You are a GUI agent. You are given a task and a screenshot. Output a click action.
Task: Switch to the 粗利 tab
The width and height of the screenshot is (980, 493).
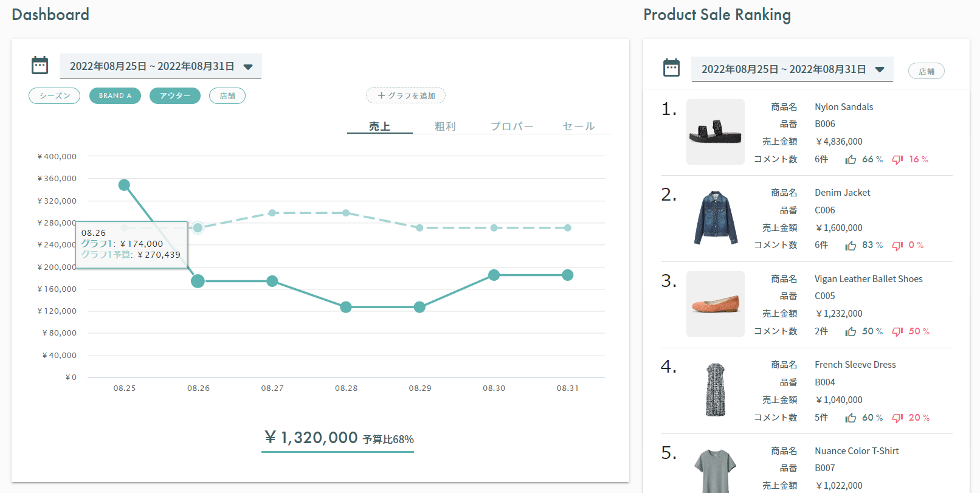pyautogui.click(x=445, y=126)
